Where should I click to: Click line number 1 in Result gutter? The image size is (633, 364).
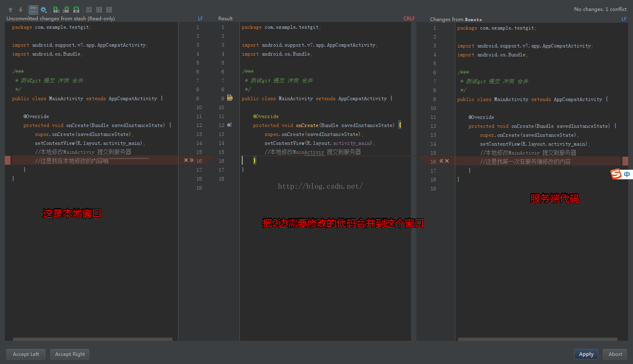pyautogui.click(x=223, y=27)
